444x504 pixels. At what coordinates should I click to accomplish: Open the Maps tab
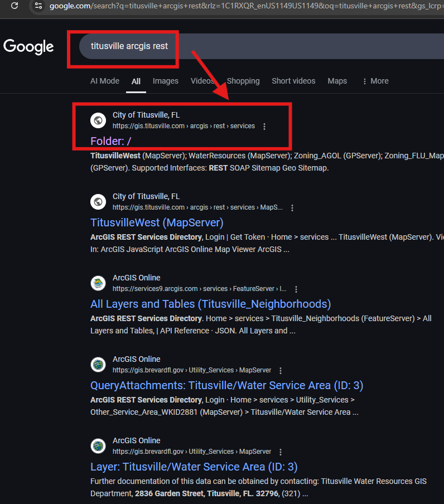(x=337, y=81)
